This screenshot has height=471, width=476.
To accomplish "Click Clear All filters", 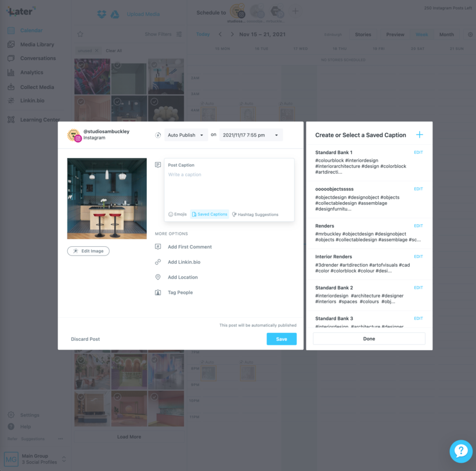I will click(x=114, y=51).
